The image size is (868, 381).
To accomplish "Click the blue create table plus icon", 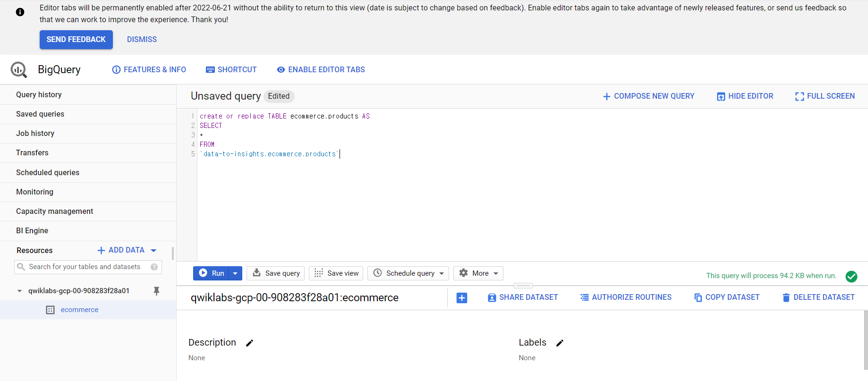I will coord(462,298).
